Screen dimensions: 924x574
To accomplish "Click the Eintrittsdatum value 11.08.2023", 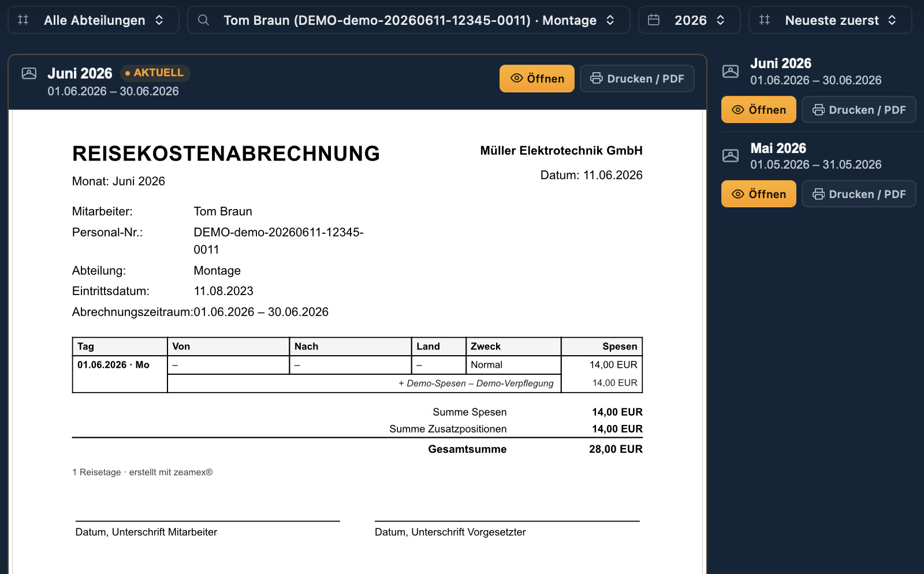I will pyautogui.click(x=223, y=291).
